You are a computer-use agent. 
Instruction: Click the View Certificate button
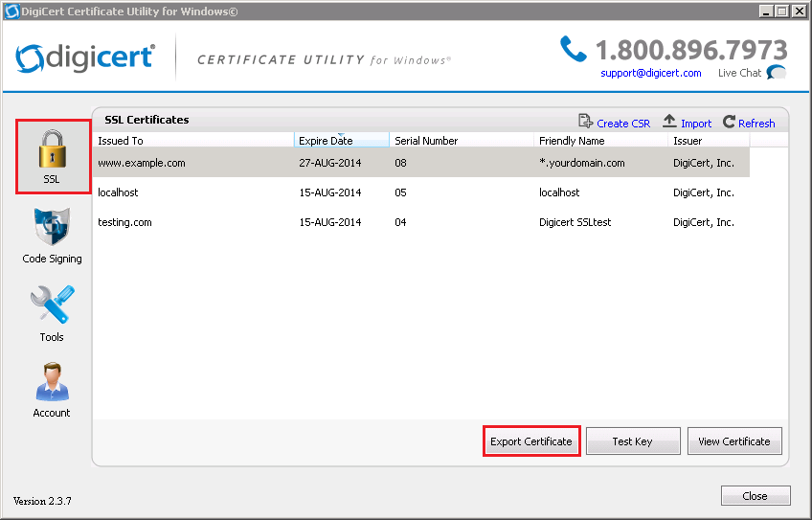pyautogui.click(x=734, y=441)
